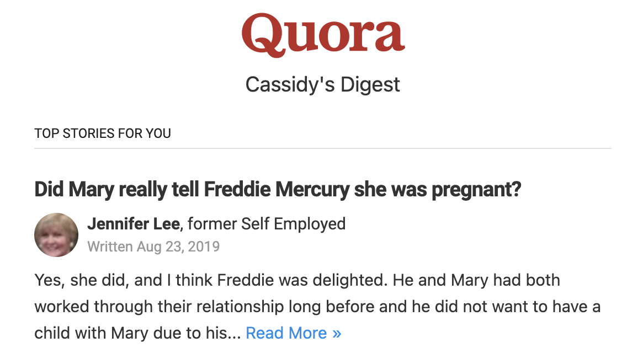Open Jennifer Lee's profile picture
The image size is (627, 364).
(56, 234)
